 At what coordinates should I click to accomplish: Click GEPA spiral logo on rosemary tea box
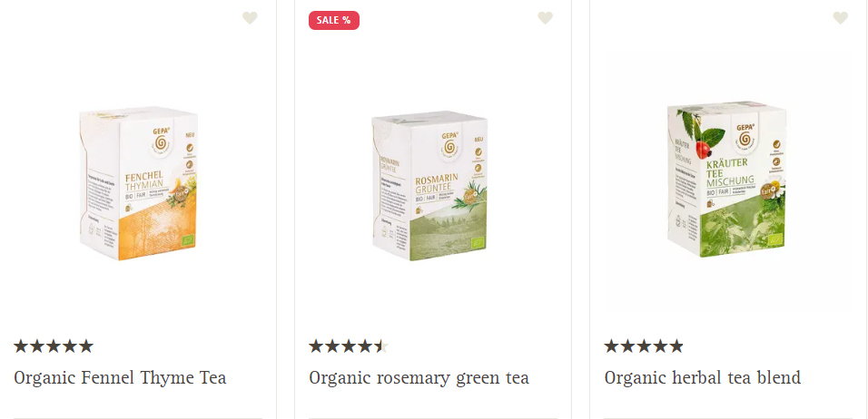(450, 146)
